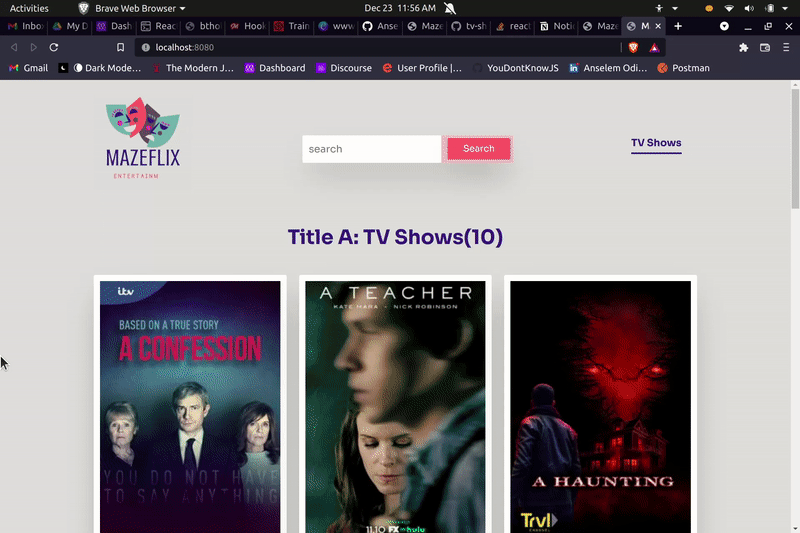Open the User Profile bookmark
Viewport: 800px width, 533px height.
(x=422, y=68)
